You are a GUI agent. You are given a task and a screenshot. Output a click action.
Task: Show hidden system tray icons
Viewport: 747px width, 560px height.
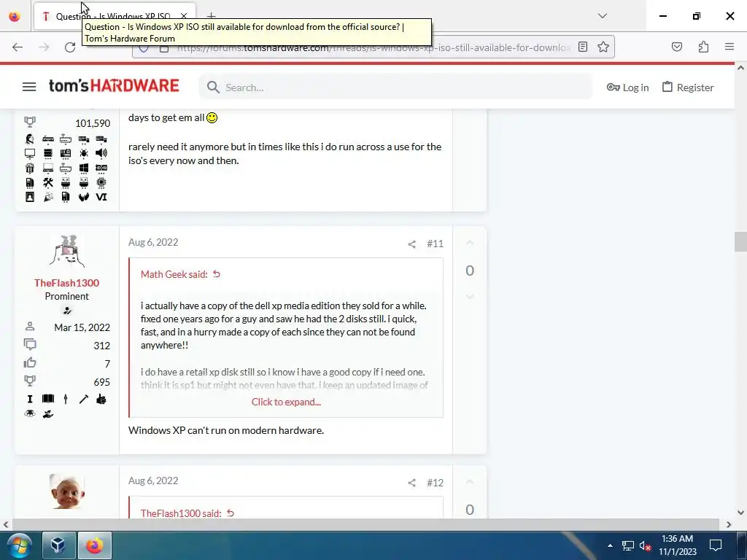pyautogui.click(x=611, y=545)
